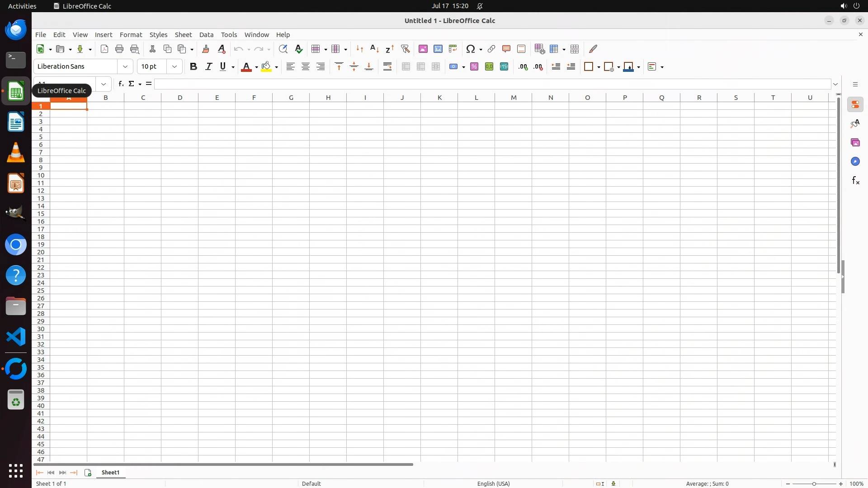
Task: Open the Navigator panel in the sidebar
Action: tap(855, 162)
